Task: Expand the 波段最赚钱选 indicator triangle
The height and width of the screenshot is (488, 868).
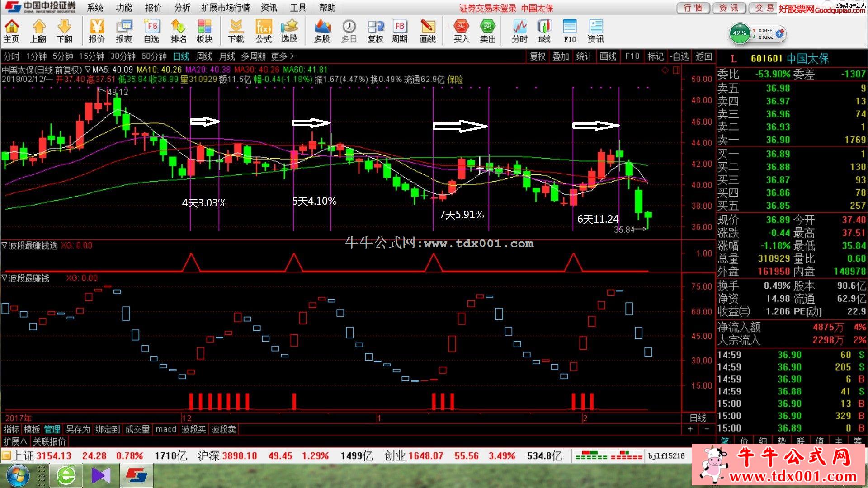Action: (5, 245)
